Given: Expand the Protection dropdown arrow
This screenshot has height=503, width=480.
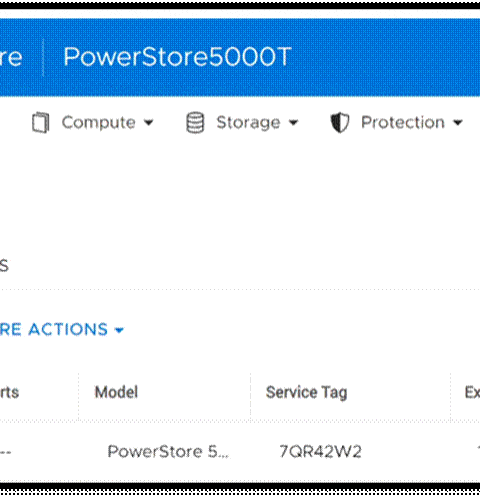Looking at the screenshot, I should click(x=458, y=123).
